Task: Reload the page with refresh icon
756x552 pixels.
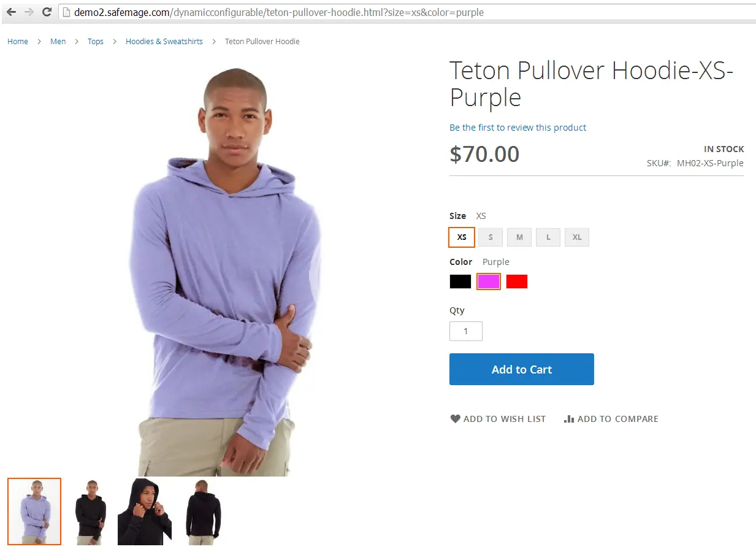Action: [x=47, y=12]
